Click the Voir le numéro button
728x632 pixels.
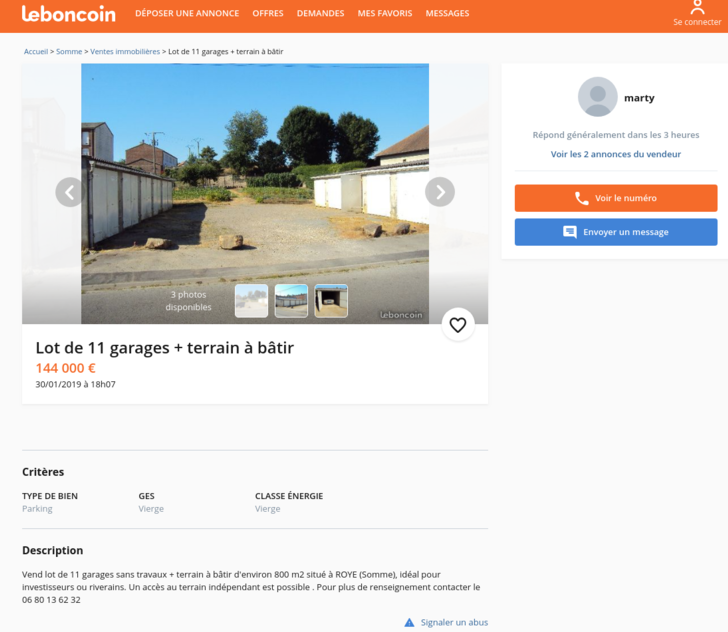616,198
